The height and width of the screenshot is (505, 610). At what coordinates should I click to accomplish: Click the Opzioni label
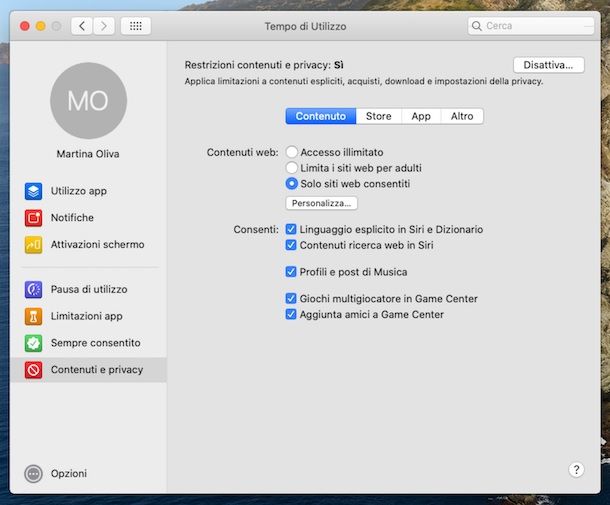pos(69,474)
